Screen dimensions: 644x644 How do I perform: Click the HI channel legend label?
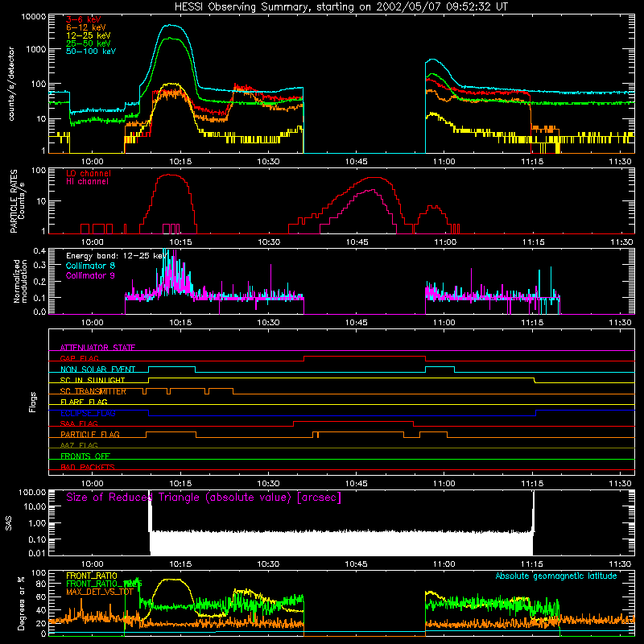(x=87, y=182)
